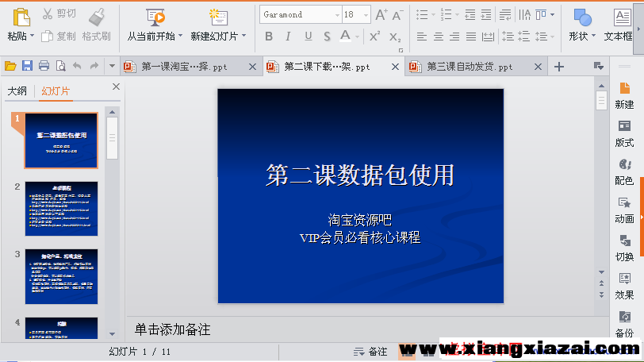The image size is (644, 362).
Task: Click the Save floppy disk icon
Action: [x=27, y=66]
